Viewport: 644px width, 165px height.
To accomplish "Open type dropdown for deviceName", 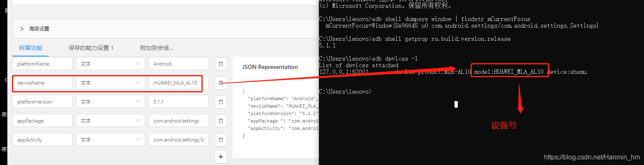I will point(111,83).
